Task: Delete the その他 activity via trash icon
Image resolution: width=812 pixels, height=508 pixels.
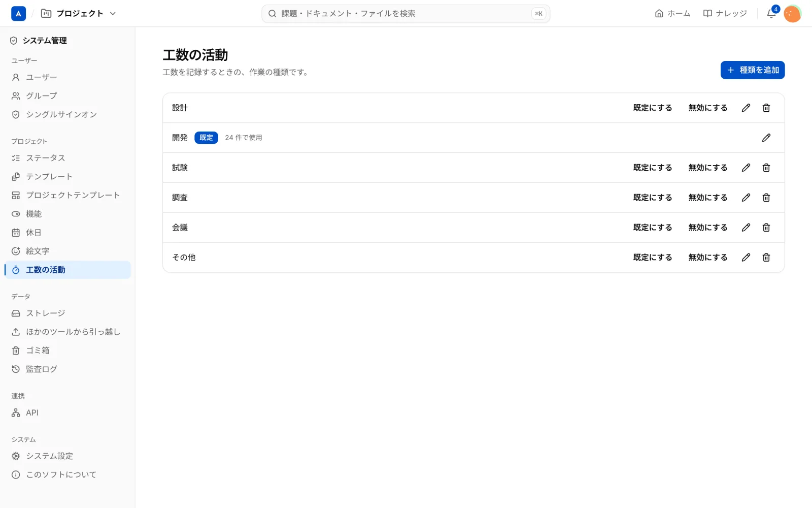Action: tap(766, 258)
